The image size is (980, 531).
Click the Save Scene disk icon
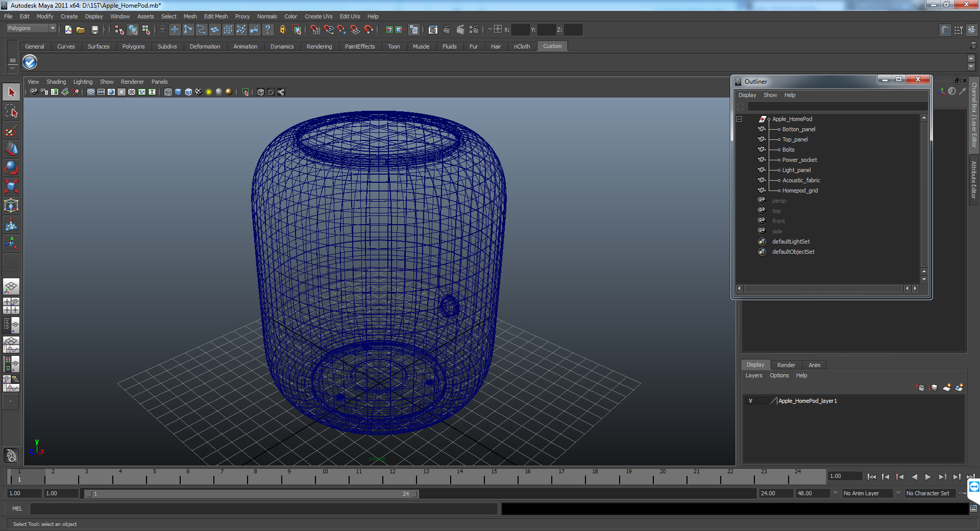click(x=94, y=30)
